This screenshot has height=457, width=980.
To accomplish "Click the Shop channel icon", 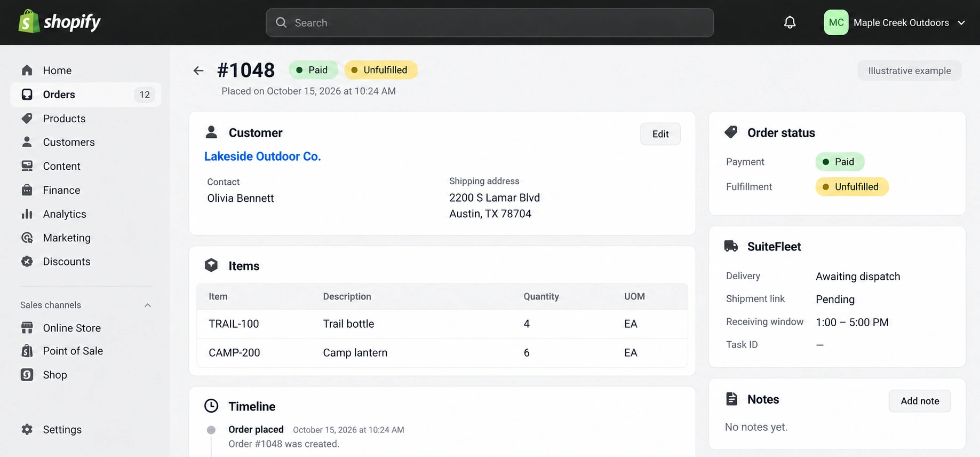I will (27, 375).
